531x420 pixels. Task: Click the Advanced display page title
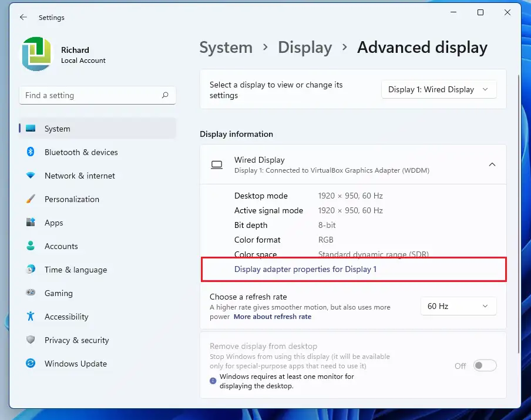422,48
